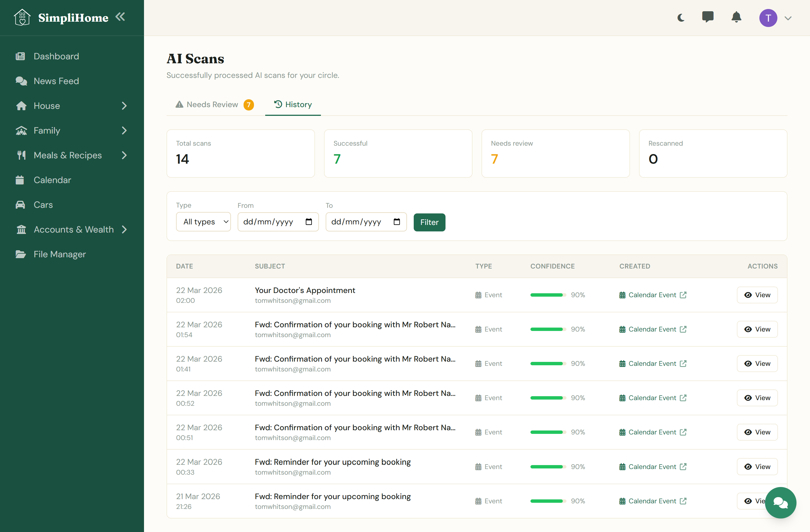Click the File Manager folder icon
This screenshot has height=532, width=810.
pyautogui.click(x=21, y=254)
